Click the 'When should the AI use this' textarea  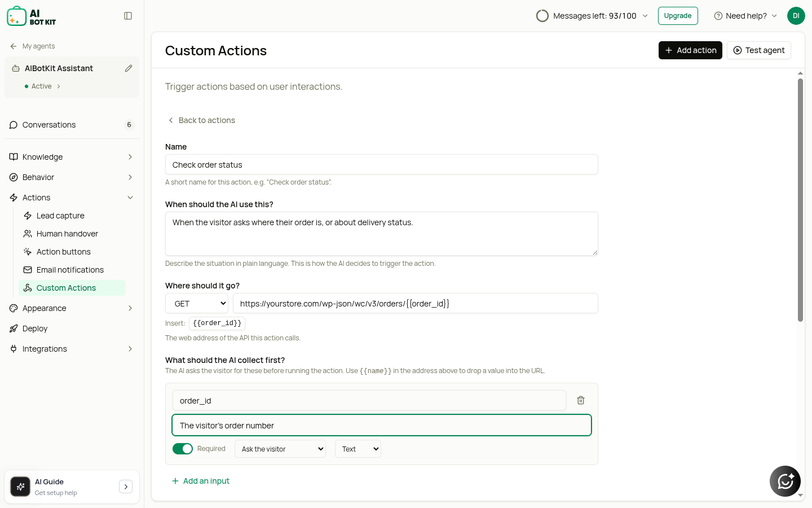pos(382,234)
